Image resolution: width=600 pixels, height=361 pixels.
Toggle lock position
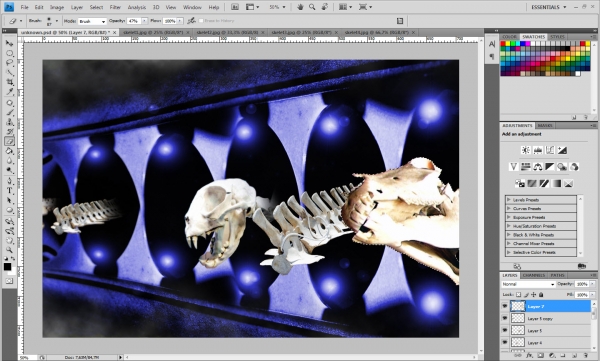(533, 294)
